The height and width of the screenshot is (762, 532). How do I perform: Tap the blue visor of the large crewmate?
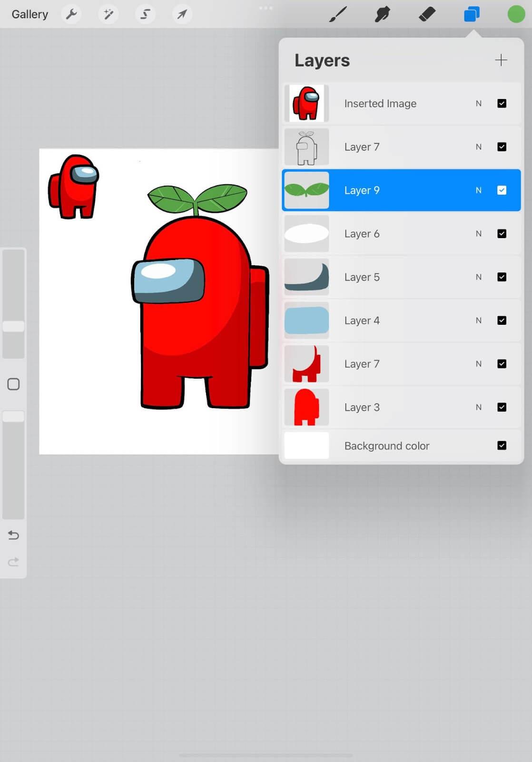(x=168, y=281)
